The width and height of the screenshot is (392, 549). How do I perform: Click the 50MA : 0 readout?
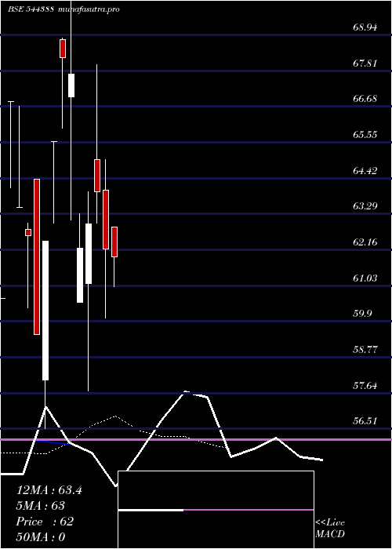(x=41, y=537)
